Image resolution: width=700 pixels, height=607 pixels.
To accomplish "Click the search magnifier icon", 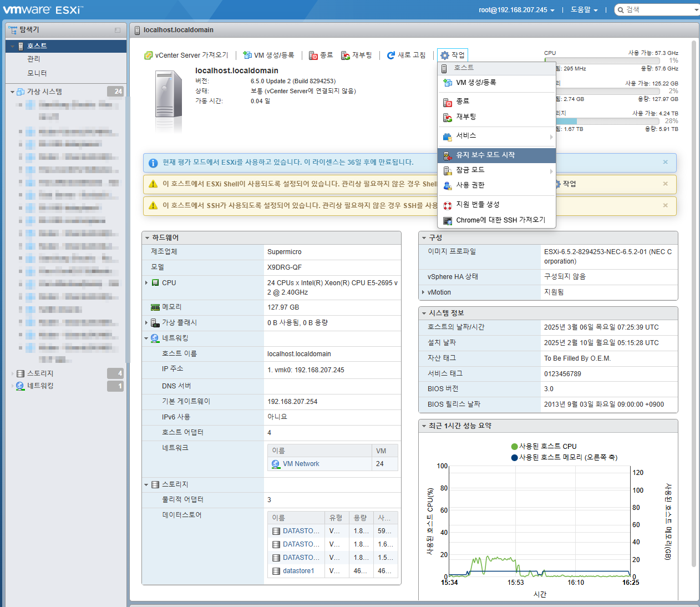I will point(621,10).
